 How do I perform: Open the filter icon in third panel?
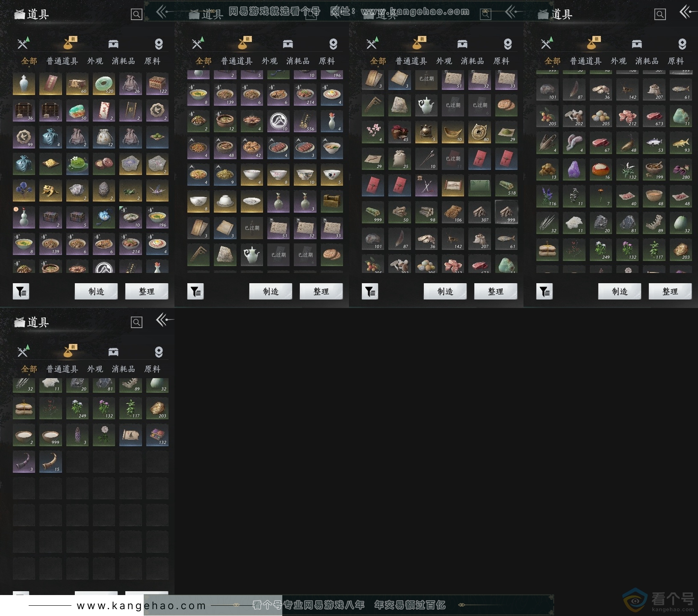370,292
